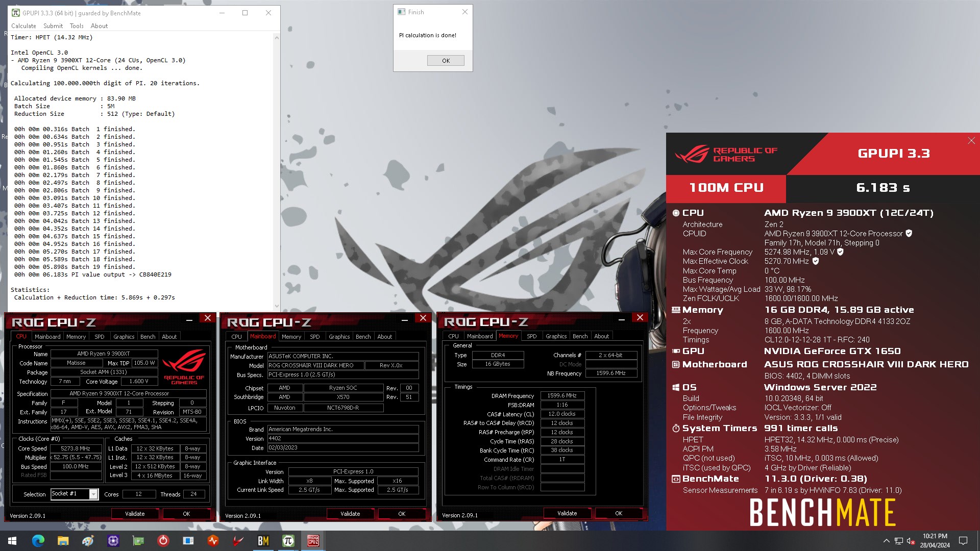Image resolution: width=980 pixels, height=551 pixels.
Task: Close the Finish dialog with X
Action: click(464, 12)
